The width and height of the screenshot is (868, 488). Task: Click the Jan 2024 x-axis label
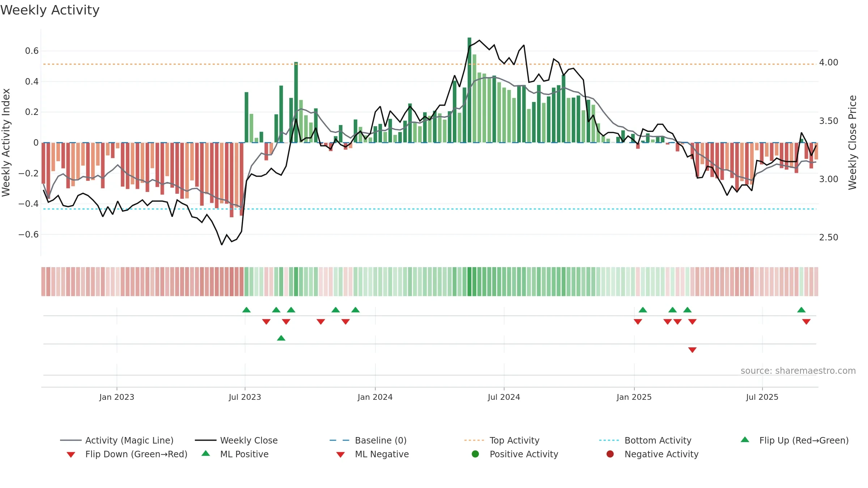375,397
